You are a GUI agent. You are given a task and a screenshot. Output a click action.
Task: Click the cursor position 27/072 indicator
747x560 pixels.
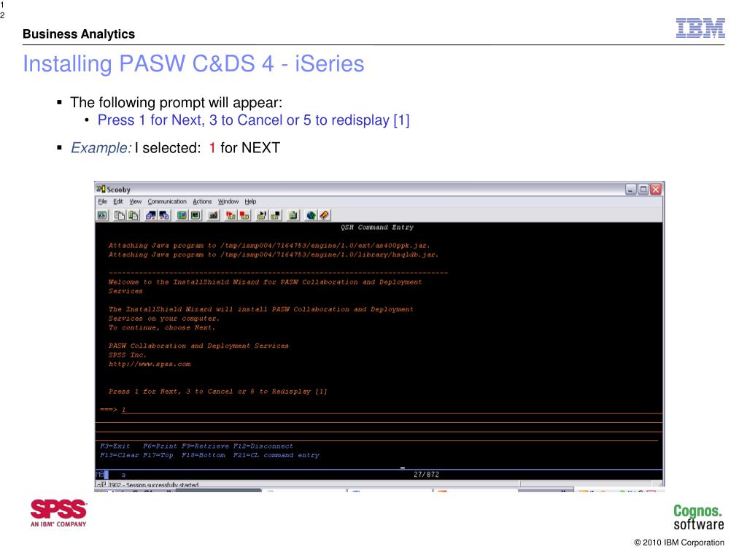pyautogui.click(x=426, y=475)
